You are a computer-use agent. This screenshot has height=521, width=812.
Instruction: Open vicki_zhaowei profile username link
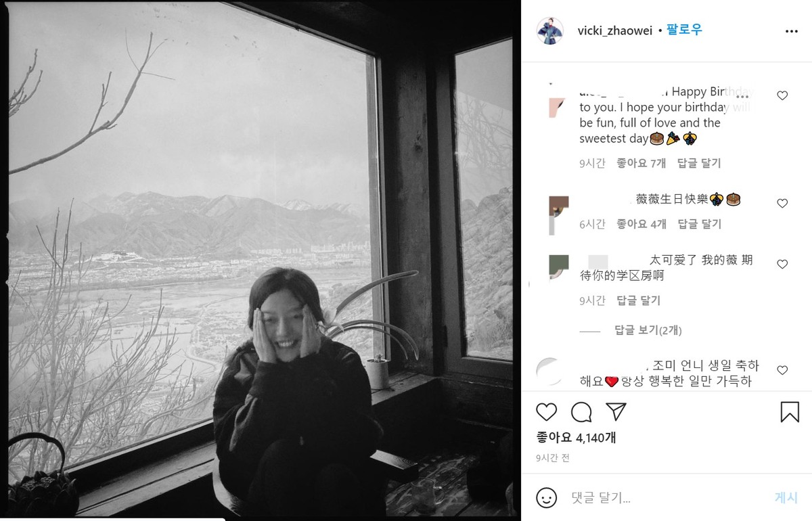coord(616,31)
